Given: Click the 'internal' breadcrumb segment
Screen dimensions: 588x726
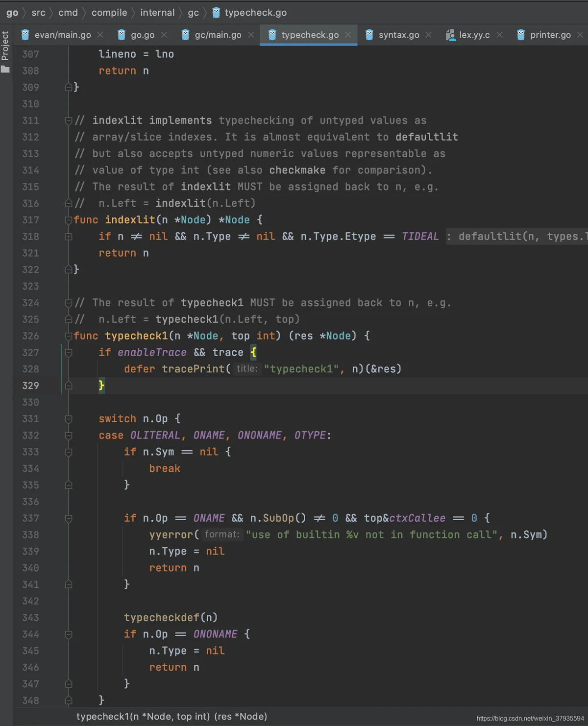Looking at the screenshot, I should coord(157,13).
